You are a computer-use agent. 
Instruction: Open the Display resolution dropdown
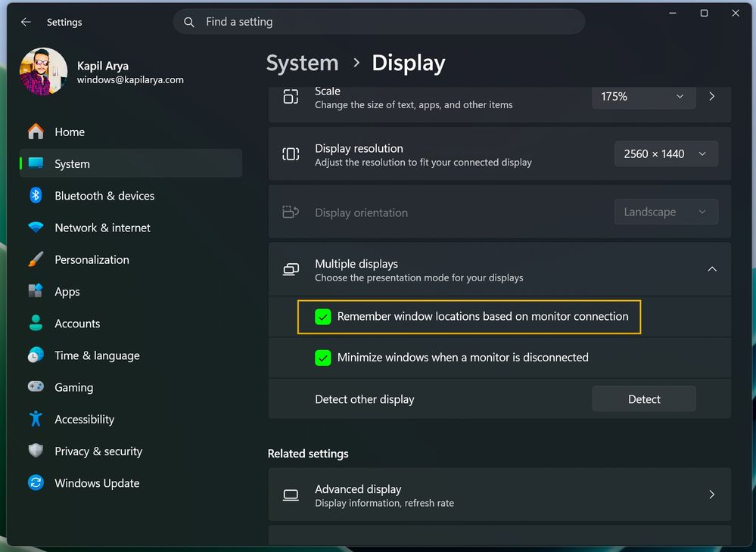[x=665, y=154]
